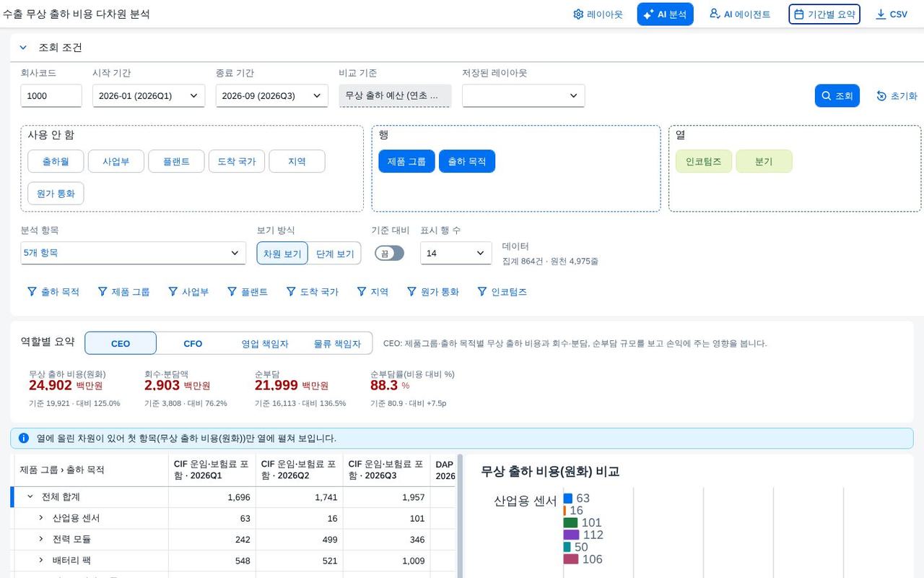Click the 사업부 dimension chip
The height and width of the screenshot is (578, 924).
(x=116, y=161)
